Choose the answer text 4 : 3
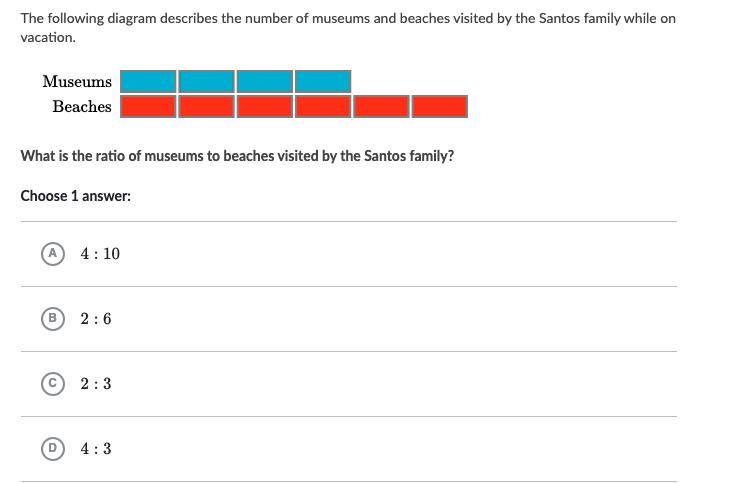738x483 pixels. 96,449
